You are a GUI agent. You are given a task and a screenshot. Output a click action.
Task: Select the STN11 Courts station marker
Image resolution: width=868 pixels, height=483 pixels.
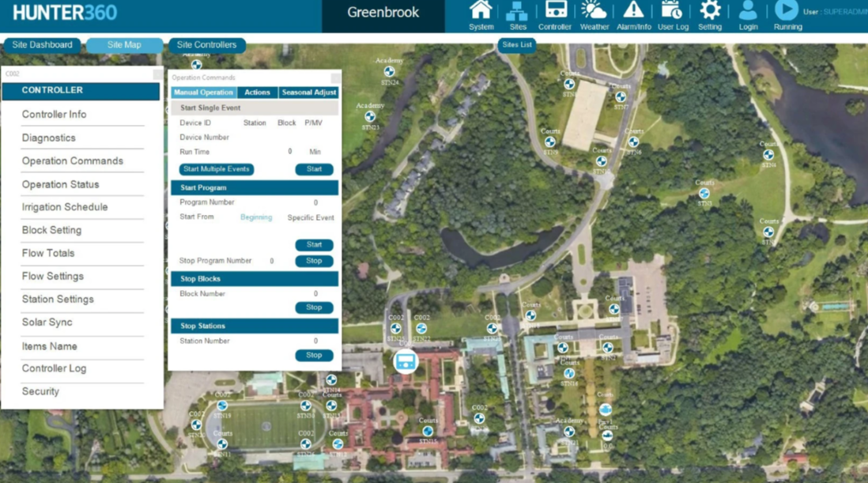pos(223,444)
